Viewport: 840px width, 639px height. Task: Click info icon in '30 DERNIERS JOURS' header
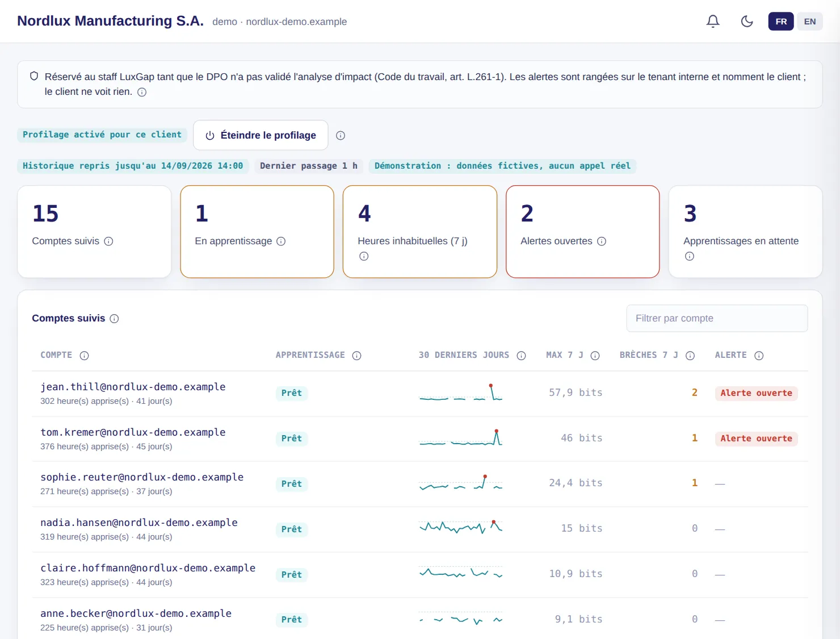pos(521,356)
